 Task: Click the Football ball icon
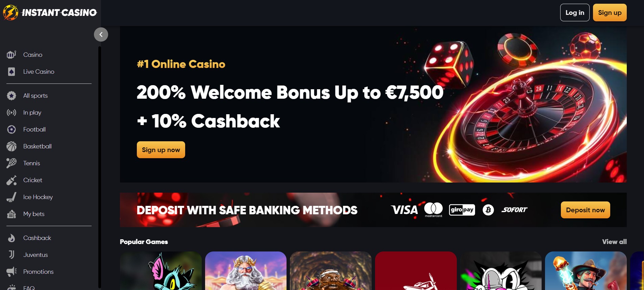[11, 129]
